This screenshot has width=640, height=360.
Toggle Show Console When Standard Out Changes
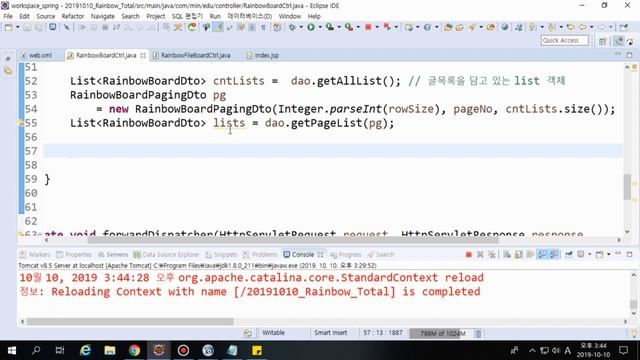click(x=542, y=255)
